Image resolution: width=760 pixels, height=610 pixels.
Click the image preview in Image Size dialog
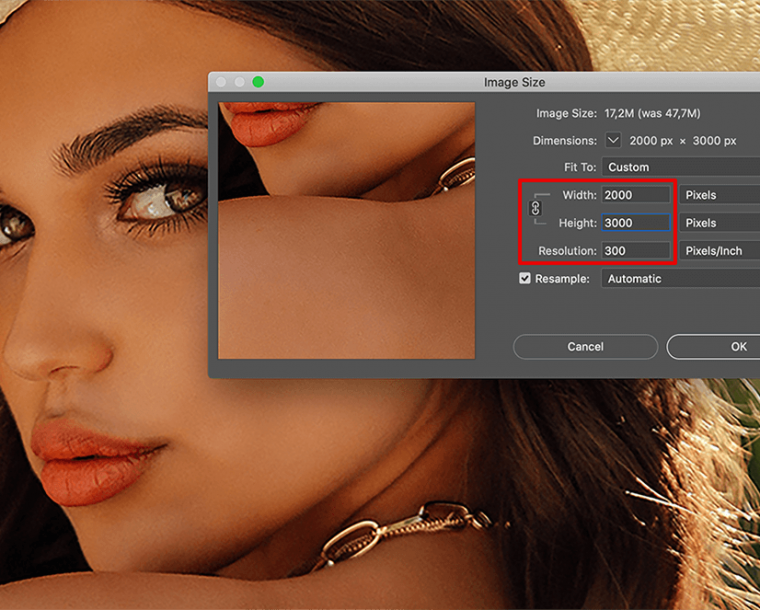tap(347, 231)
